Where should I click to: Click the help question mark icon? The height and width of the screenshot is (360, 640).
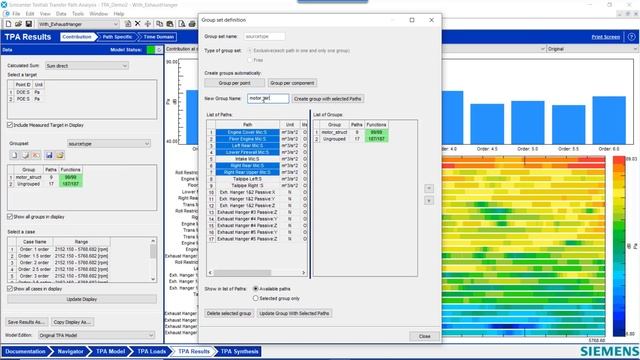pos(631,37)
